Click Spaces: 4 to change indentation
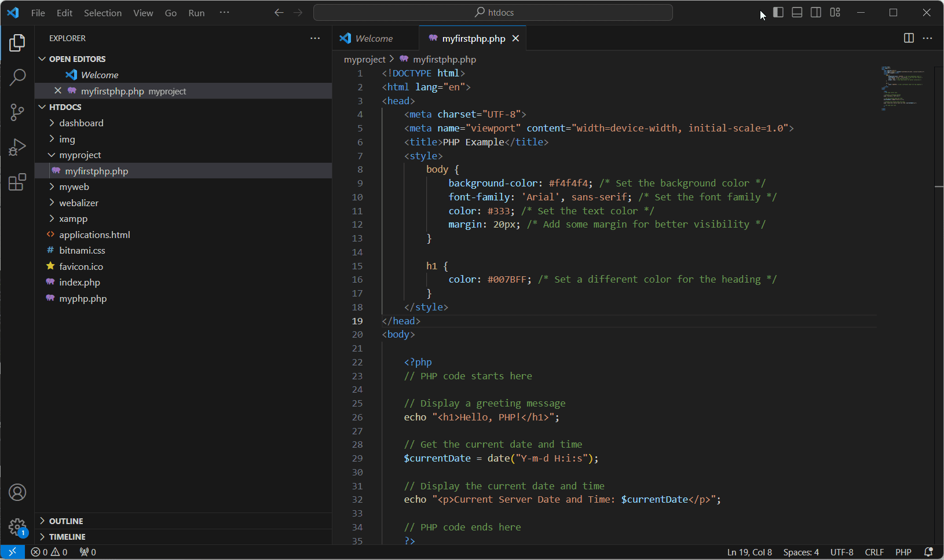The height and width of the screenshot is (560, 944). 800,552
